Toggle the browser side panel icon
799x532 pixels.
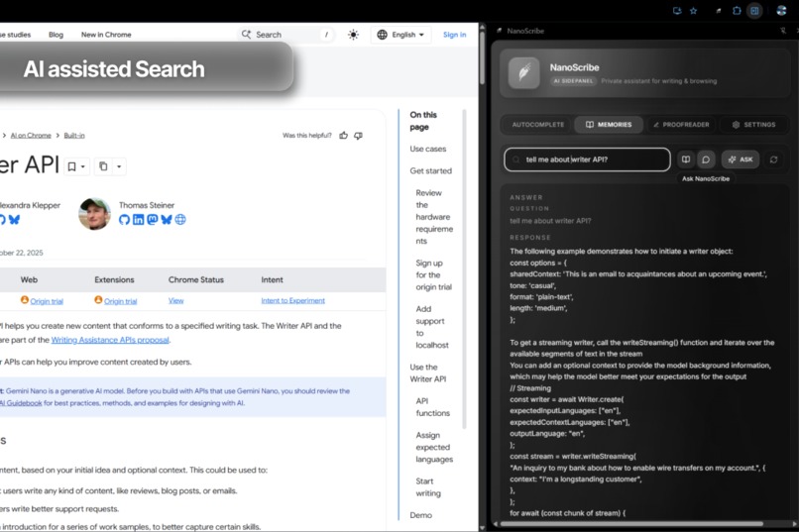pyautogui.click(x=754, y=11)
